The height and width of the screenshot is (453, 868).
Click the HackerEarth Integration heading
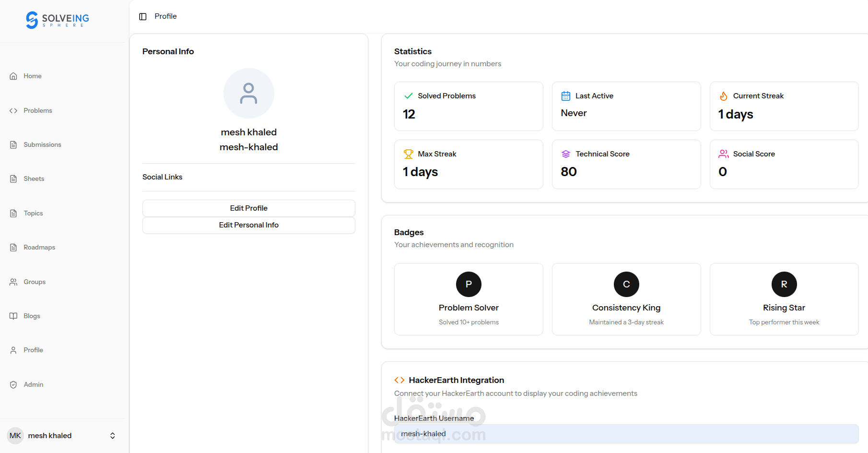[457, 380]
